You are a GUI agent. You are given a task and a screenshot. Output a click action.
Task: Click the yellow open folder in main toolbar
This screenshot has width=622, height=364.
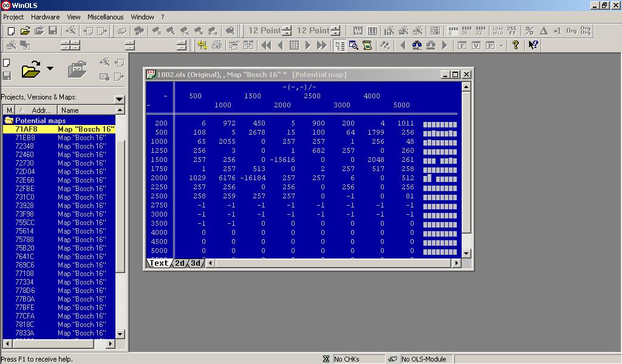[x=25, y=30]
